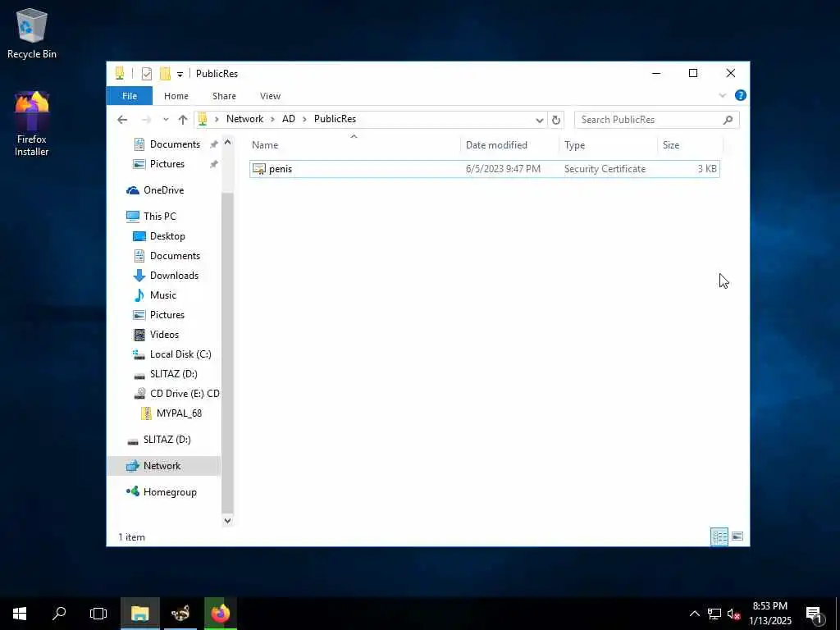Click the File Explorer taskbar icon
Image resolution: width=840 pixels, height=630 pixels.
point(139,614)
